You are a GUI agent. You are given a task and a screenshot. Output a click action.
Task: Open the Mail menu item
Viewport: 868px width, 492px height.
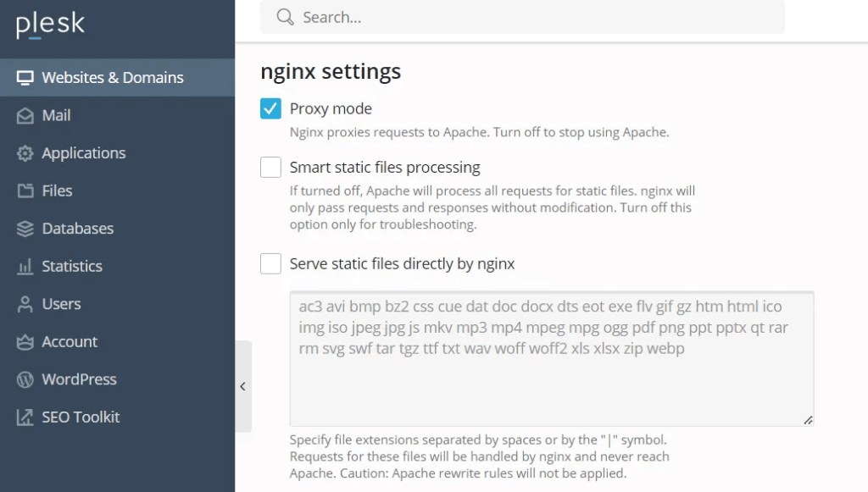[x=56, y=116]
